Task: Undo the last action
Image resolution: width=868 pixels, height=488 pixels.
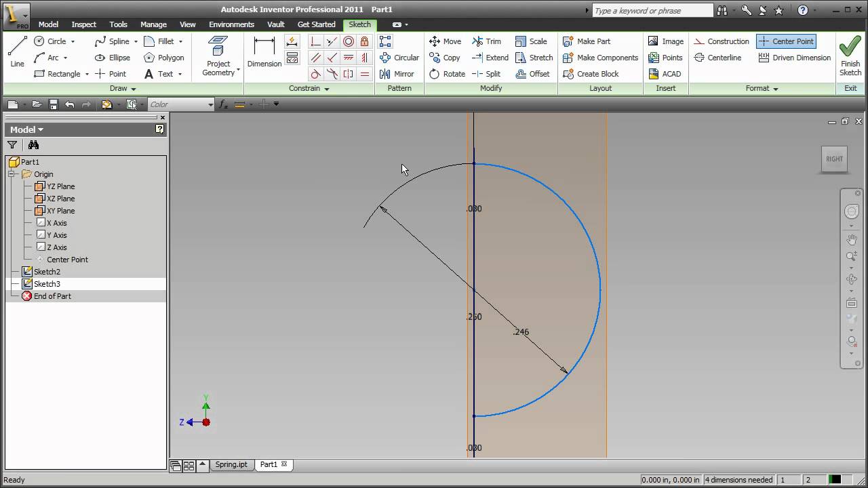Action: 70,104
